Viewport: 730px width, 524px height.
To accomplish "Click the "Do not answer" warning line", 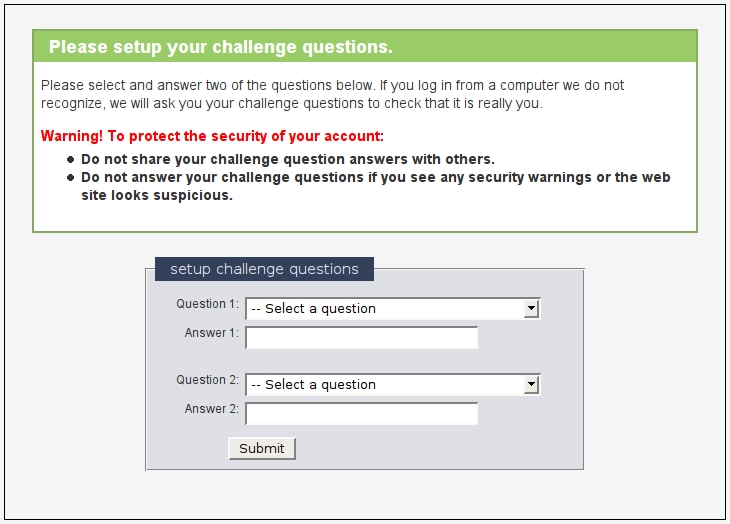I will (375, 177).
